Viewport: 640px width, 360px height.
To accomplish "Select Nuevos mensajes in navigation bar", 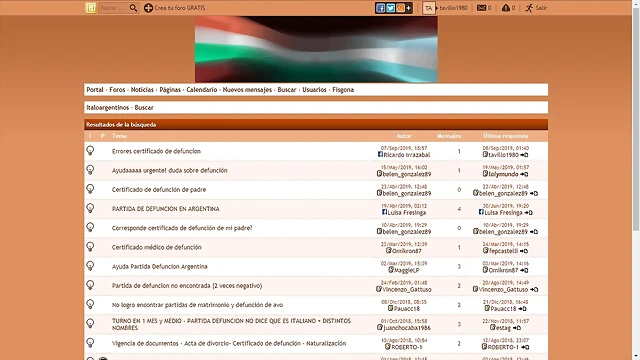I will coord(247,90).
